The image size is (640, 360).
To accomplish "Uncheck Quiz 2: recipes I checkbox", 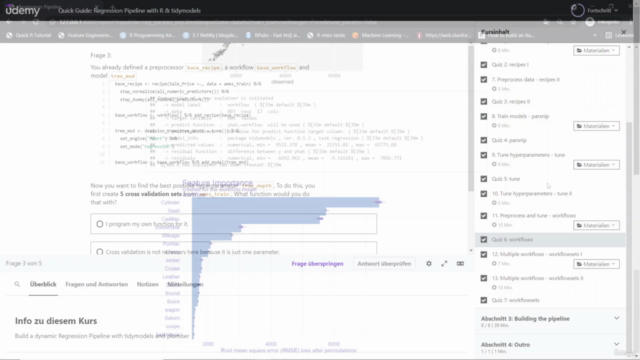I will point(484,64).
